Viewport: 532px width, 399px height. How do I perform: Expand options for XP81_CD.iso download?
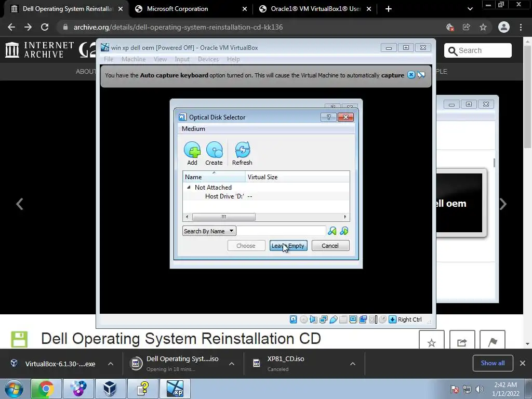click(353, 364)
